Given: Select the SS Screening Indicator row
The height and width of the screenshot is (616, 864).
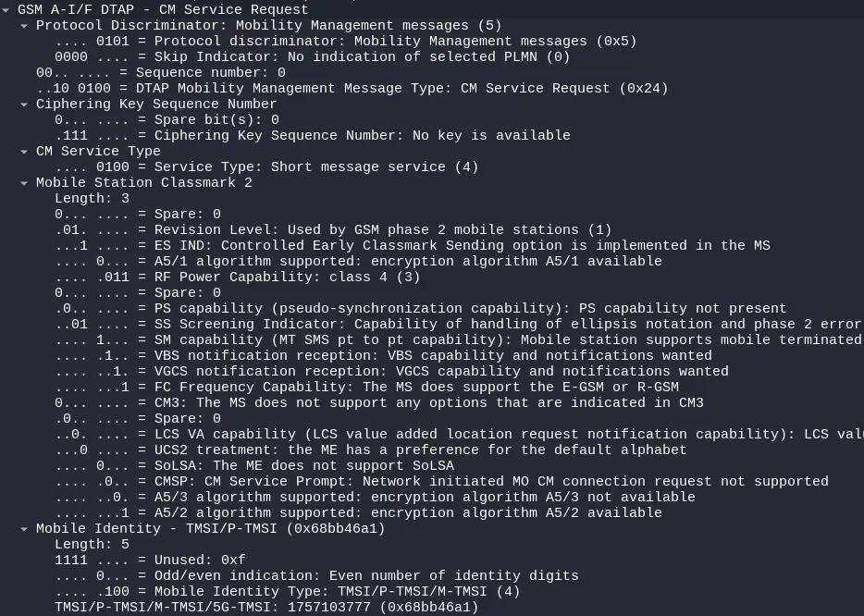Looking at the screenshot, I should coord(457,325).
